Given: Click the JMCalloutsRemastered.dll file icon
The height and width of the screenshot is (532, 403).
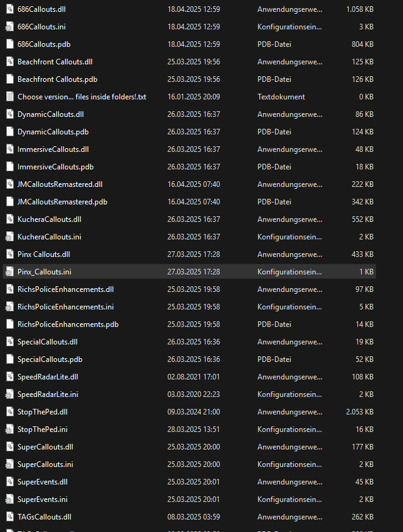Looking at the screenshot, I should pos(9,184).
